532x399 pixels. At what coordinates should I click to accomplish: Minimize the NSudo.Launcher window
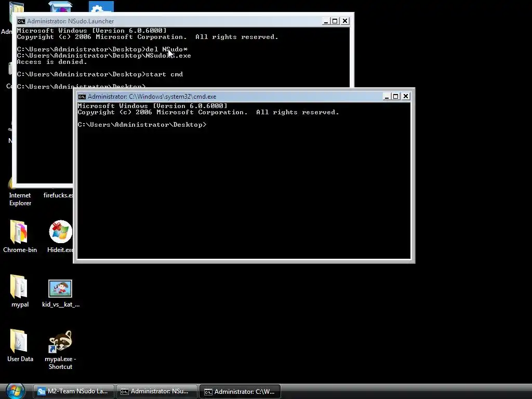326,21
